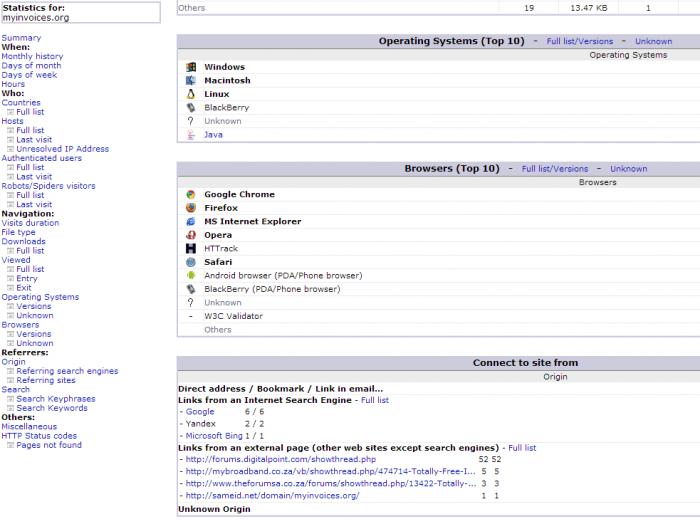Open Countries section
Viewport: 700px width, 524px height.
point(21,103)
